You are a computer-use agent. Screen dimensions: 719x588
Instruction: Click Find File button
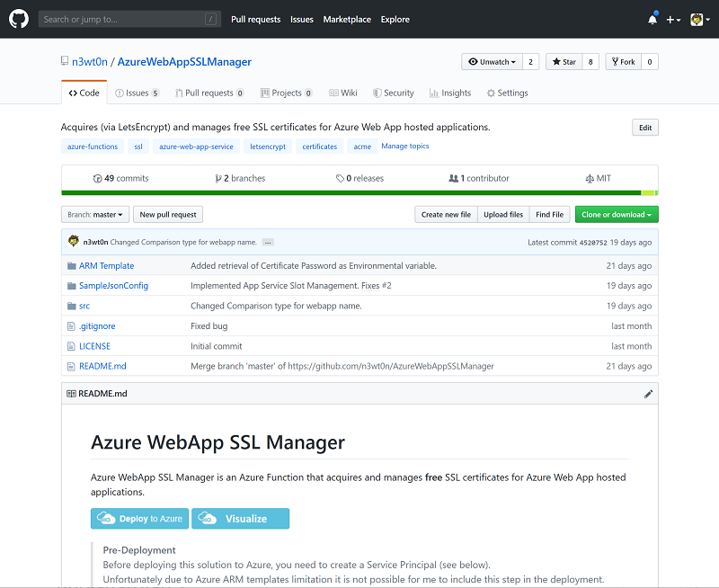point(550,214)
